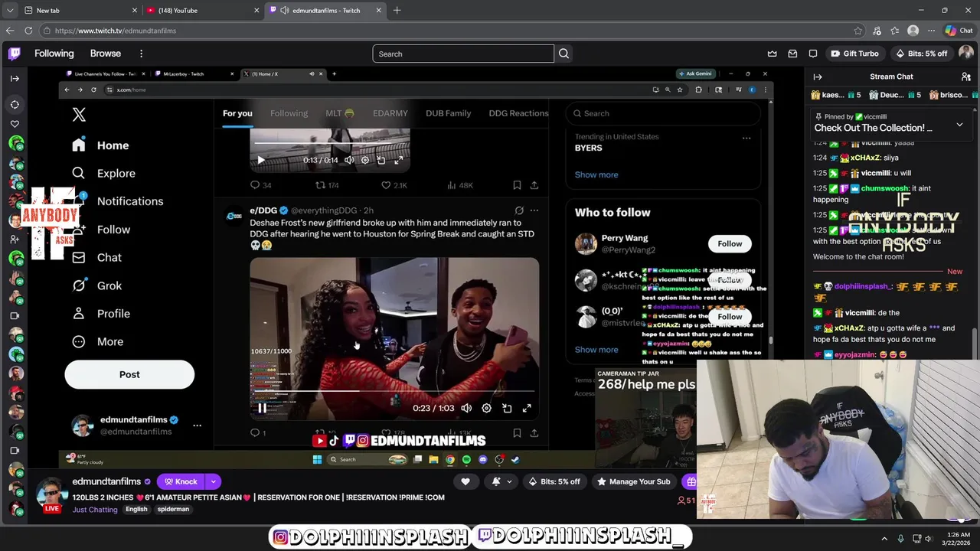This screenshot has width=980, height=551.
Task: Open the browser profile icon
Action: pyautogui.click(x=913, y=31)
